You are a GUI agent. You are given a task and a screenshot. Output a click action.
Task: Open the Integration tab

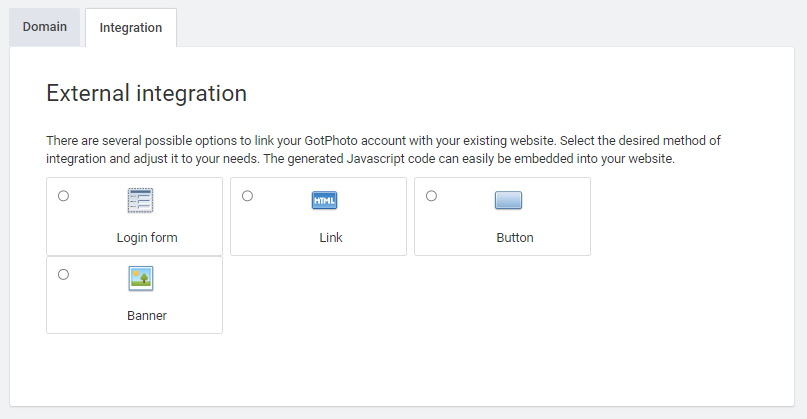131,28
